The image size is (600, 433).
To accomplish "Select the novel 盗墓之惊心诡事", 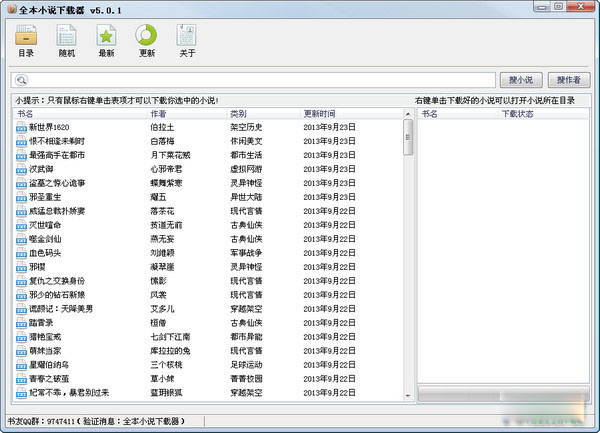I will [x=57, y=183].
